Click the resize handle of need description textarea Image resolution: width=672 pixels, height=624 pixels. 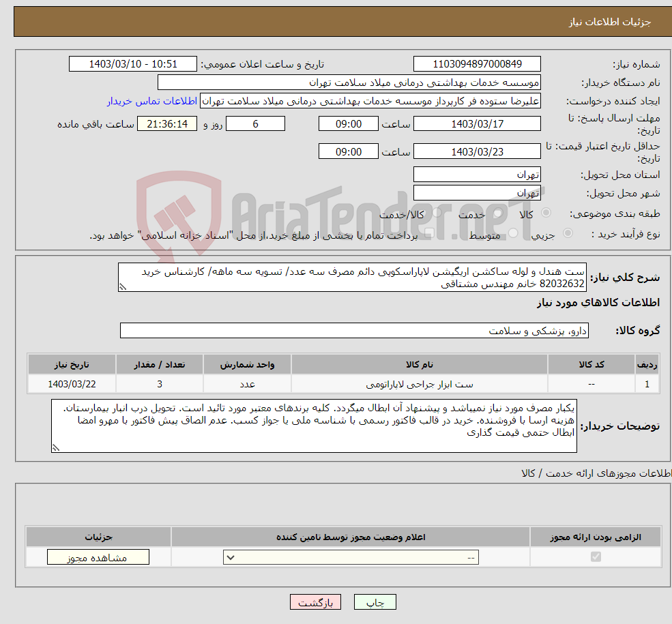click(x=123, y=287)
